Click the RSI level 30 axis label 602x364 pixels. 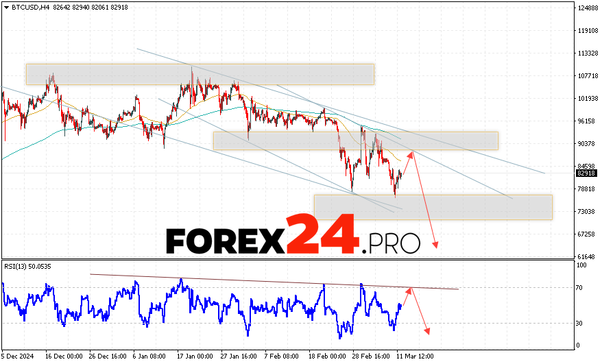pos(579,323)
